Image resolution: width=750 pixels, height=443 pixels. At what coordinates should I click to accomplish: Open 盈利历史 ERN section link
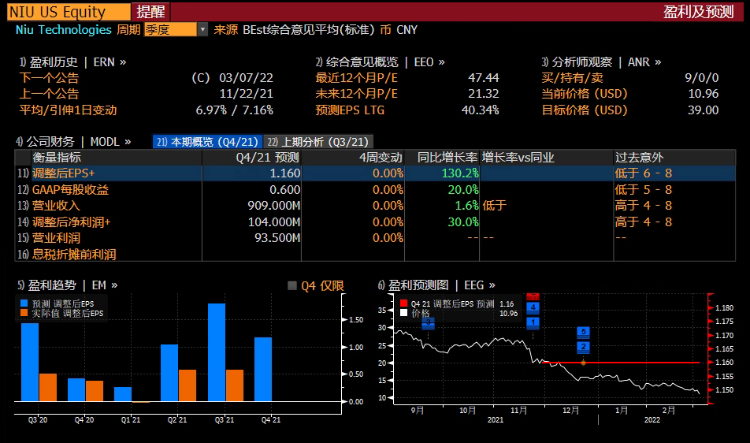point(72,62)
